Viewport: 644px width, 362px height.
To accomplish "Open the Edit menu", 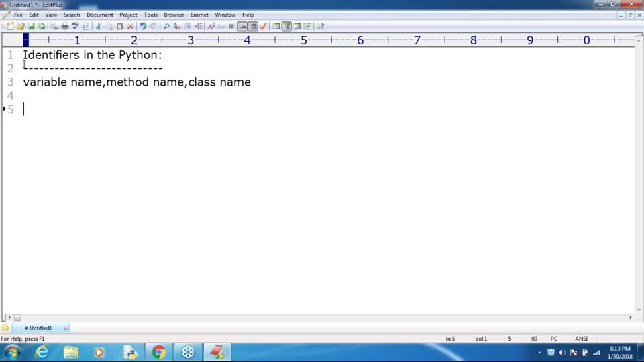I will pyautogui.click(x=34, y=15).
